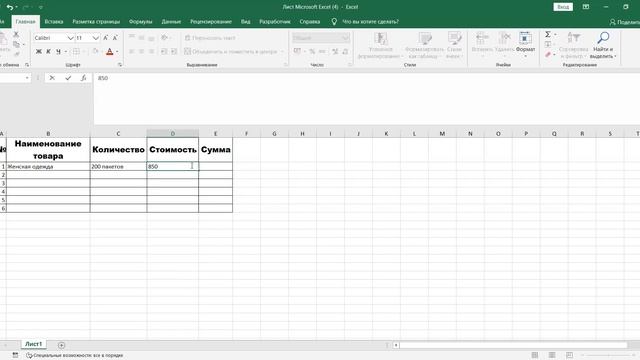640x360 pixels.
Task: Expand the Calibri font name dropdown
Action: (x=70, y=38)
